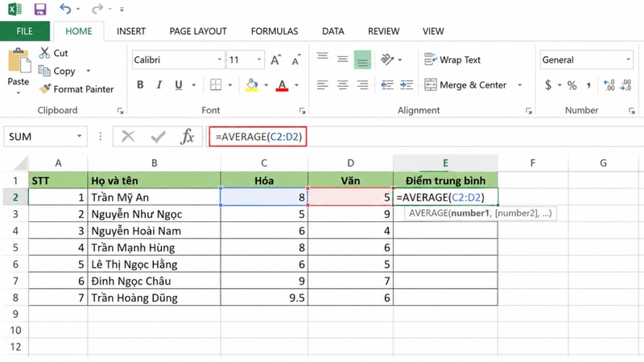Expand font color options arrow
The width and height of the screenshot is (644, 362).
tap(296, 85)
